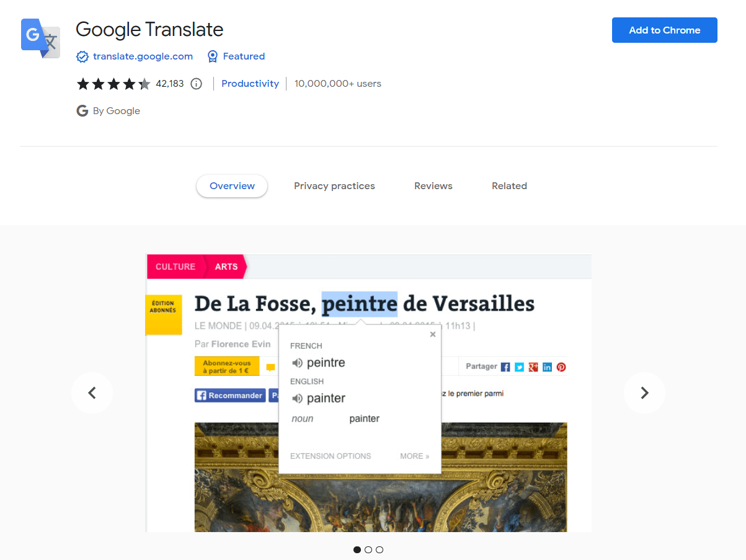Image resolution: width=746 pixels, height=560 pixels.
Task: Click the verified publisher badge beside translate.google.com
Action: pyautogui.click(x=82, y=56)
